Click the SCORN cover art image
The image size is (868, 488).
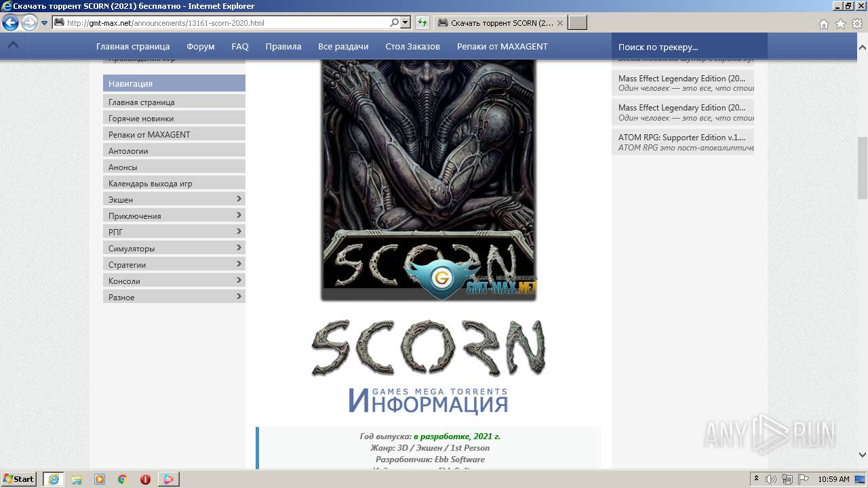(429, 180)
